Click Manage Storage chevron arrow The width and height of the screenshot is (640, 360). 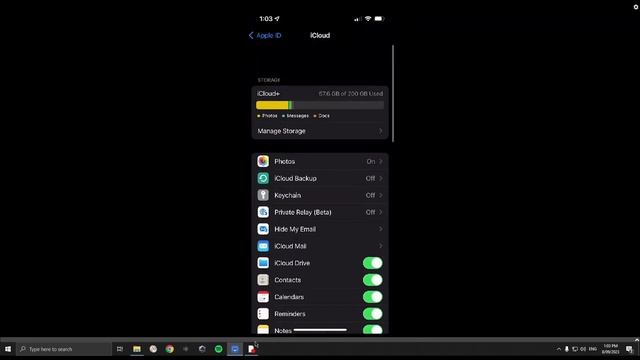coord(380,131)
